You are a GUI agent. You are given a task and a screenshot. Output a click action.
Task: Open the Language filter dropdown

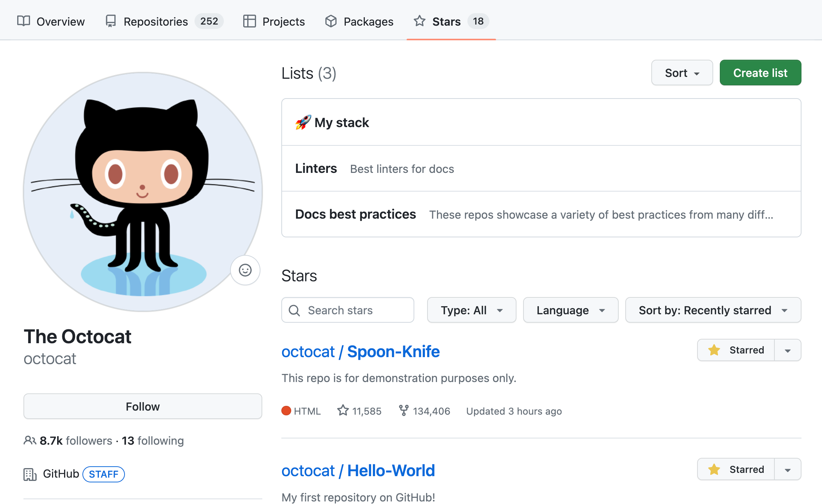pyautogui.click(x=570, y=310)
